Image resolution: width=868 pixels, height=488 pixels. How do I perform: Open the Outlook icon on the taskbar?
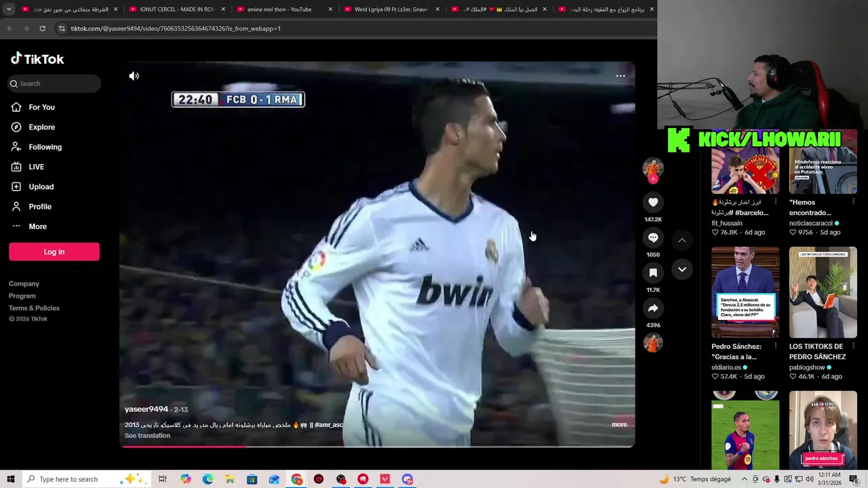(x=274, y=479)
